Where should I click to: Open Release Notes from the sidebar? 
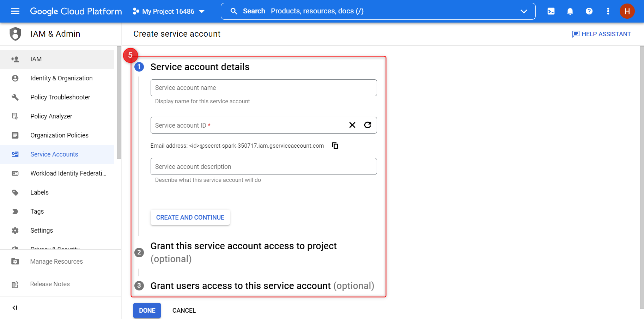[x=50, y=284]
